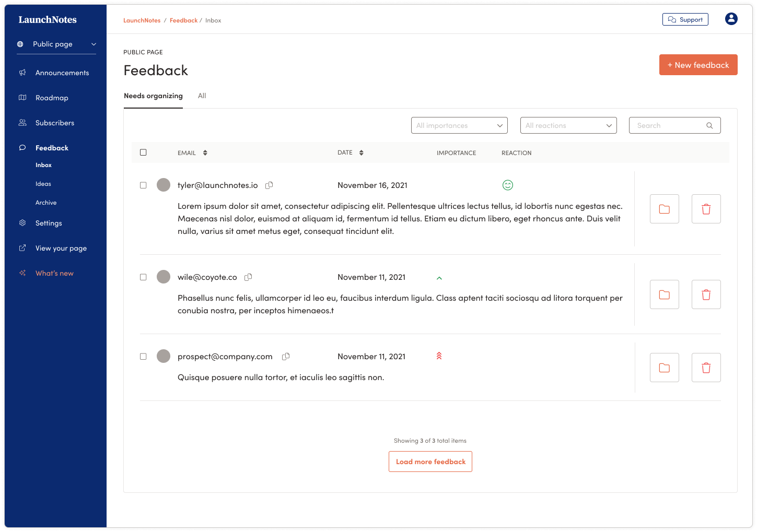757x532 pixels.
Task: Click Load more feedback button
Action: pos(430,462)
